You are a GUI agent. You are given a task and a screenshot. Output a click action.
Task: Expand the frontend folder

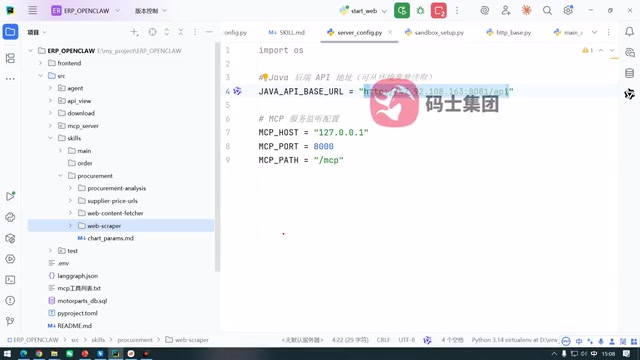[x=40, y=63]
